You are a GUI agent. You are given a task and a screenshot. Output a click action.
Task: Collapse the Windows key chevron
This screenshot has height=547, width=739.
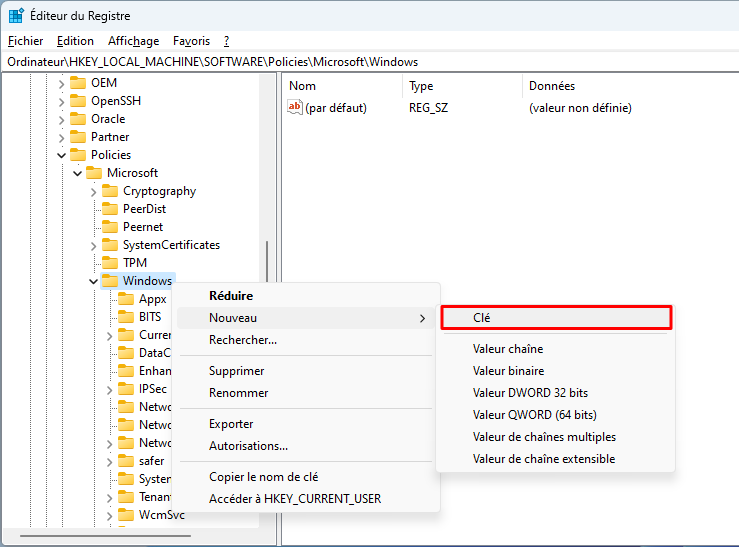click(x=93, y=281)
